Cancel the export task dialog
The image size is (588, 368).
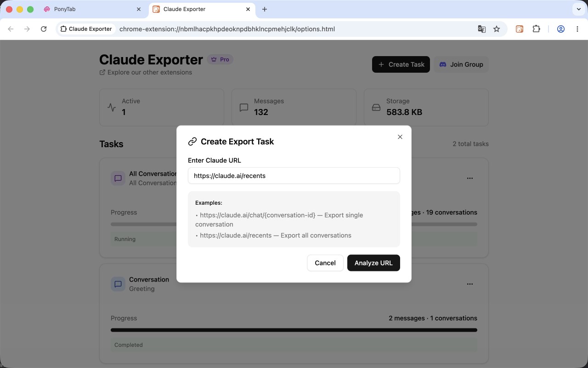tap(325, 263)
